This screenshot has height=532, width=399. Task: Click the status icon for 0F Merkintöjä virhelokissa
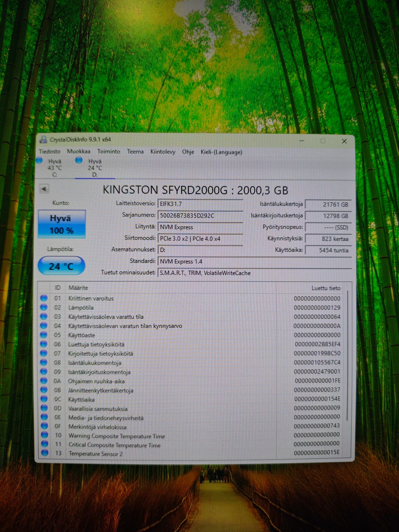click(x=44, y=426)
